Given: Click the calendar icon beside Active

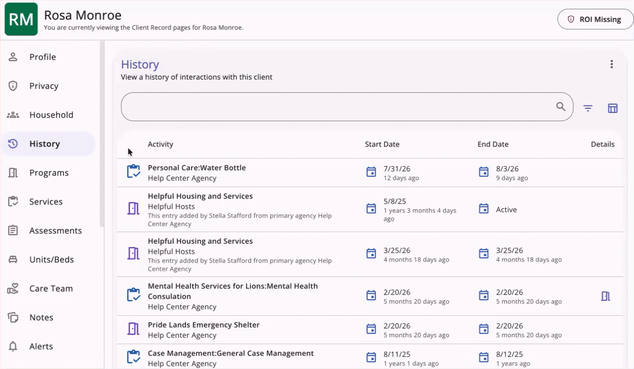Looking at the screenshot, I should click(x=484, y=209).
